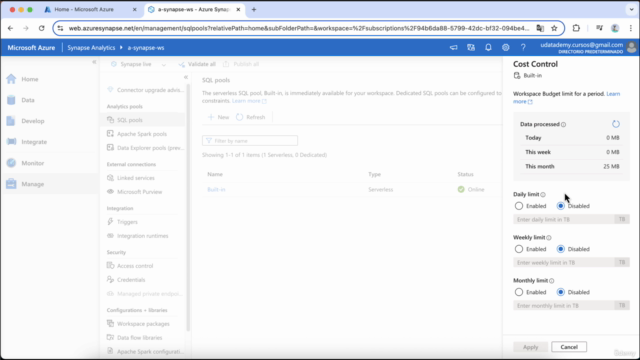Click New to create a SQL pool
This screenshot has width=640, height=360.
218,117
